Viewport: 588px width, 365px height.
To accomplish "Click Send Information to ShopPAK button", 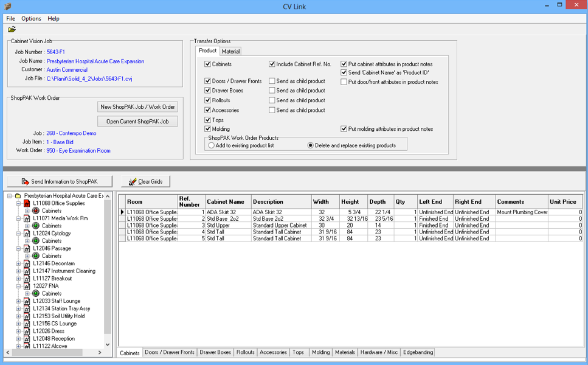I will [59, 182].
